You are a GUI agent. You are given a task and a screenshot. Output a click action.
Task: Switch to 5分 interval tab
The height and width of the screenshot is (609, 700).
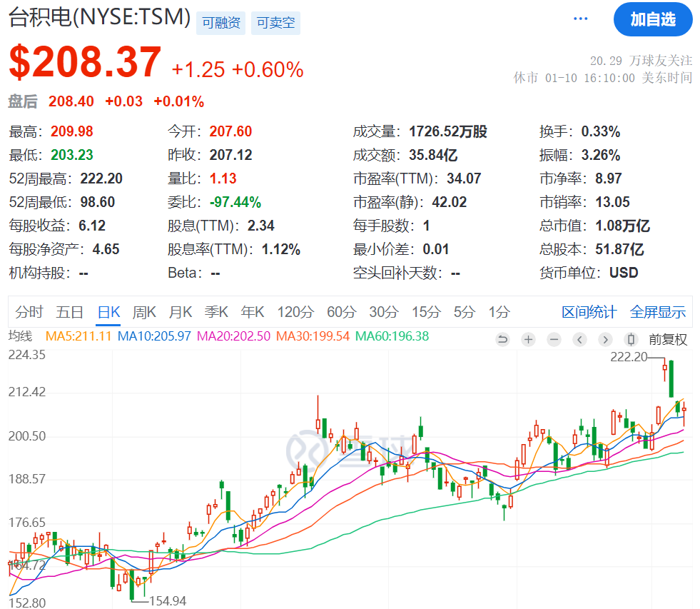click(x=465, y=312)
